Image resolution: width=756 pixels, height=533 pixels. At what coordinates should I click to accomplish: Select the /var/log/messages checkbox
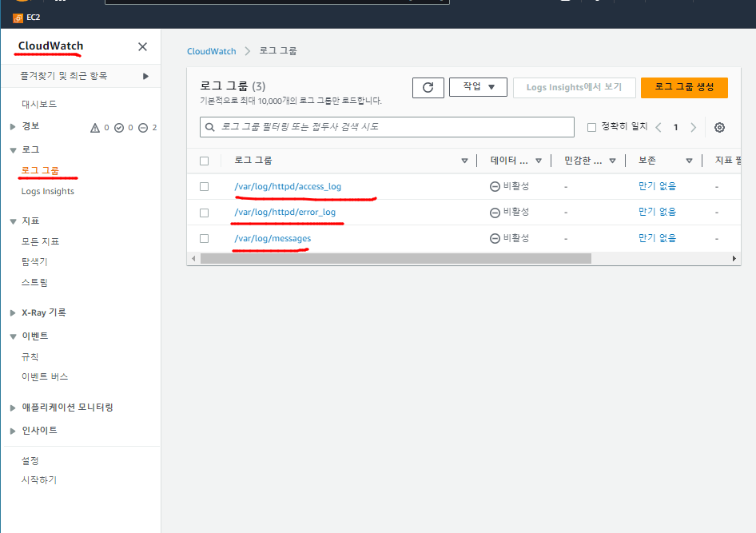[x=205, y=239]
